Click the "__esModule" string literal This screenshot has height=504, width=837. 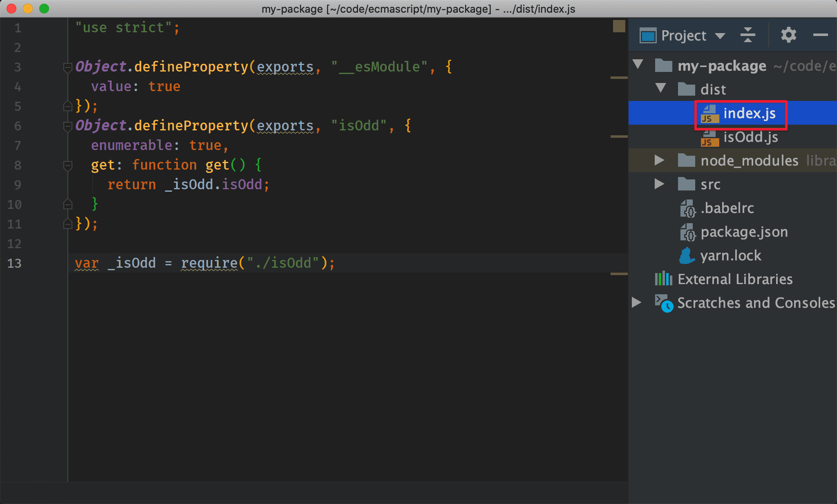(x=379, y=67)
